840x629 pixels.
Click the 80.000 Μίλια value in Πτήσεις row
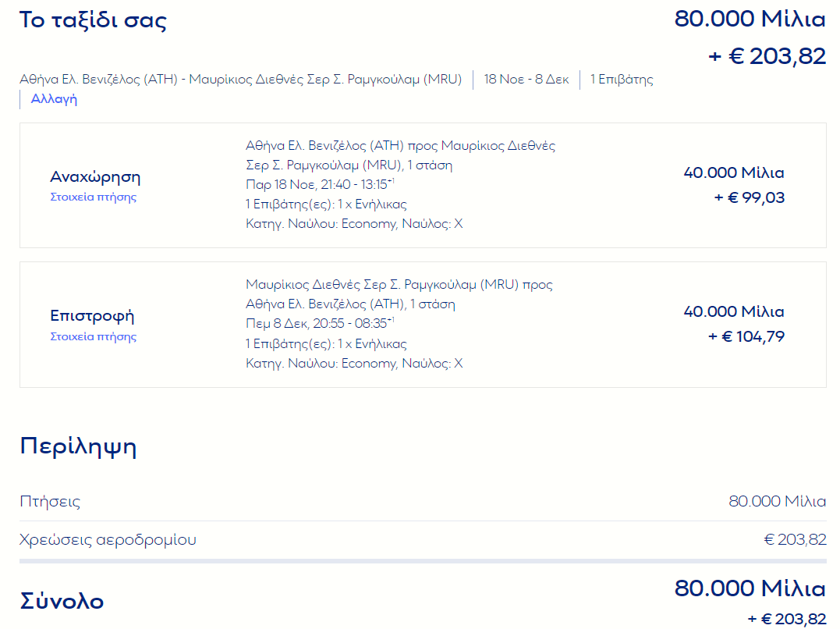click(778, 501)
